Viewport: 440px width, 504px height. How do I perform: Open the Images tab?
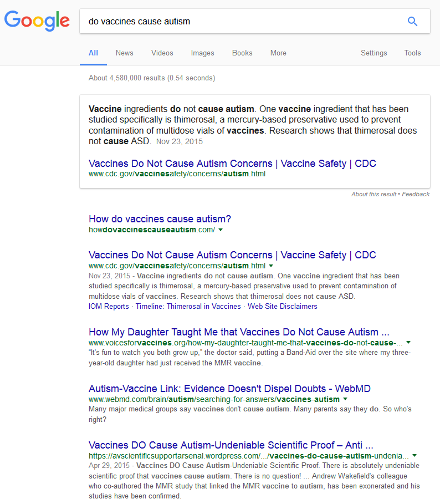(x=202, y=53)
